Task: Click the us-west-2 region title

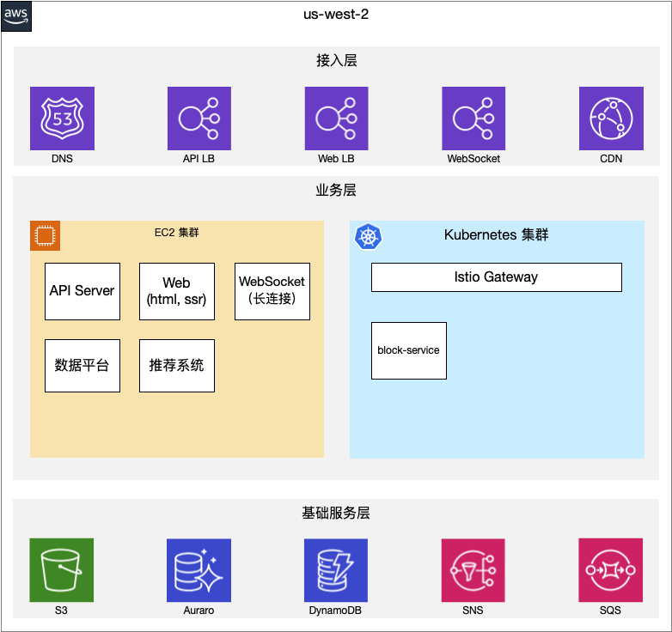Action: (x=336, y=14)
